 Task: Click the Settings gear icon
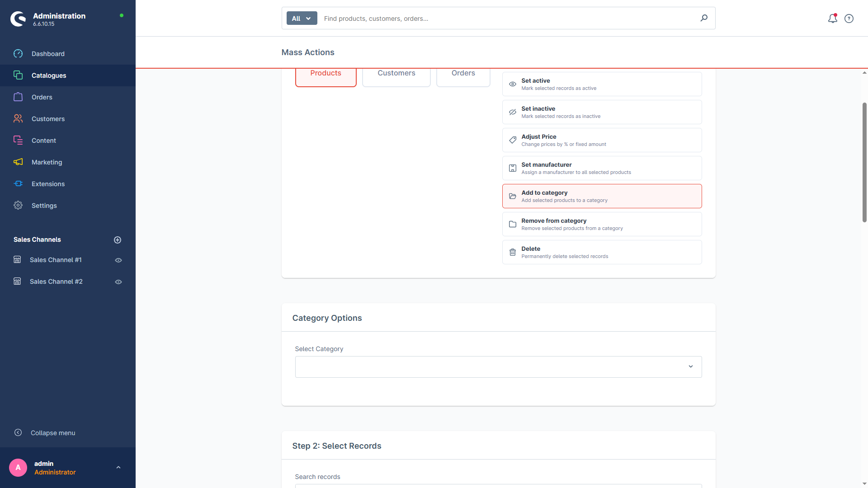pyautogui.click(x=18, y=206)
